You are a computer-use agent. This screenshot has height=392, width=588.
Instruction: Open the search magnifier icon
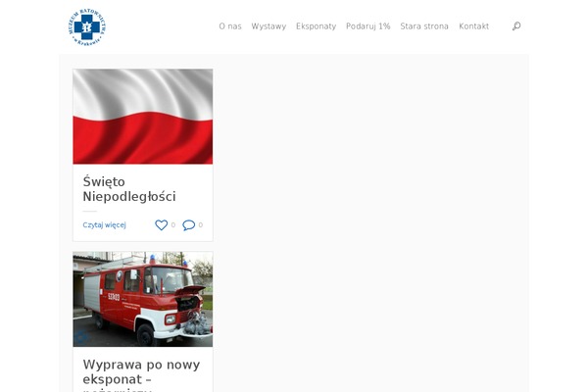point(516,25)
